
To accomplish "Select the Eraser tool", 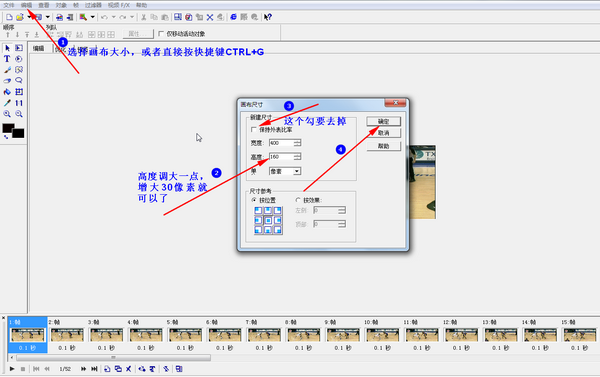I will click(7, 81).
